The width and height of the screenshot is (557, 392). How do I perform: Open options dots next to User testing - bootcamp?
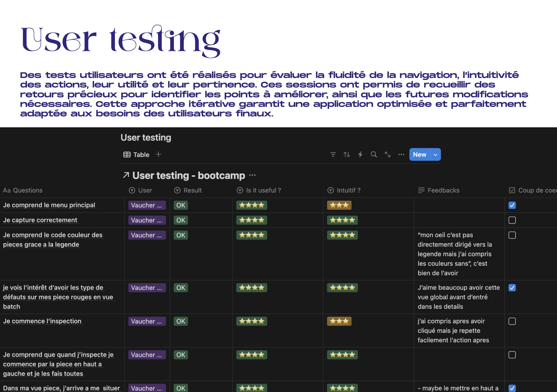click(x=252, y=175)
